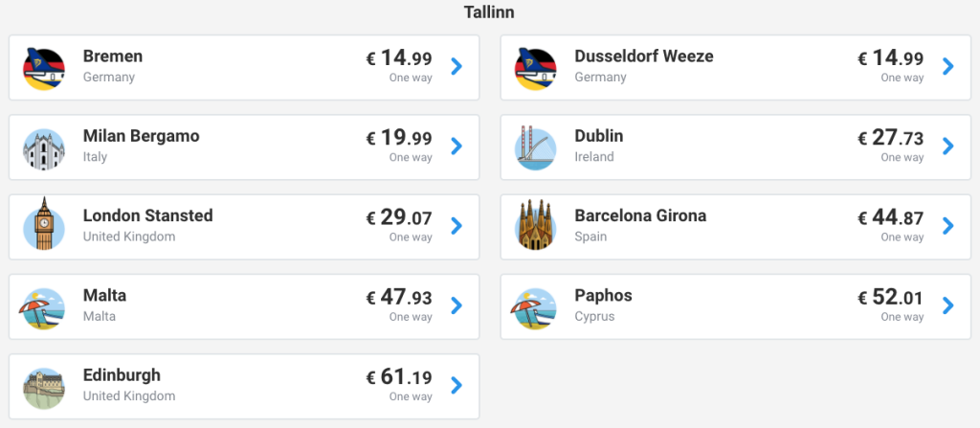
Task: Click the Edinburgh castle icon
Action: 43,385
